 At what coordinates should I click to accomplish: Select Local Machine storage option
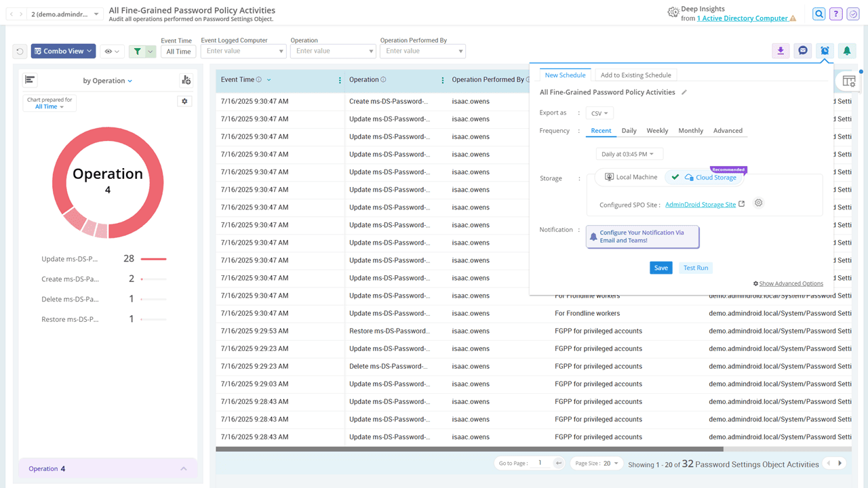pyautogui.click(x=631, y=177)
